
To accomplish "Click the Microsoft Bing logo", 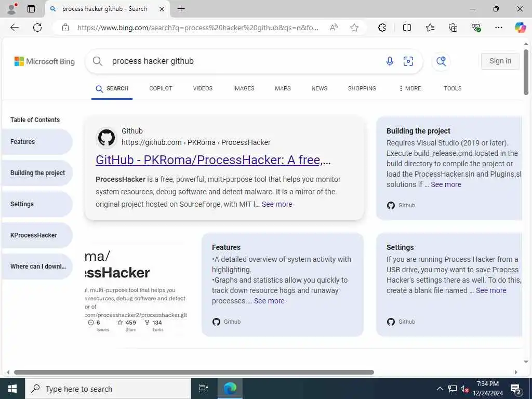I will point(45,61).
